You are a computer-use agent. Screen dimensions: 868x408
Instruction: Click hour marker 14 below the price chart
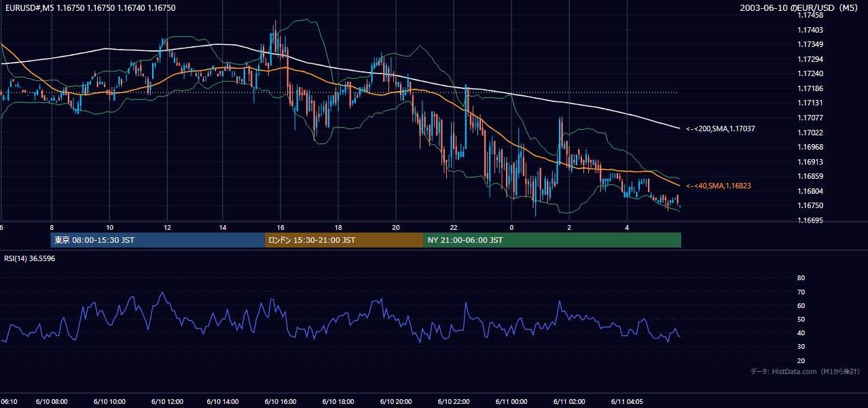[x=223, y=227]
